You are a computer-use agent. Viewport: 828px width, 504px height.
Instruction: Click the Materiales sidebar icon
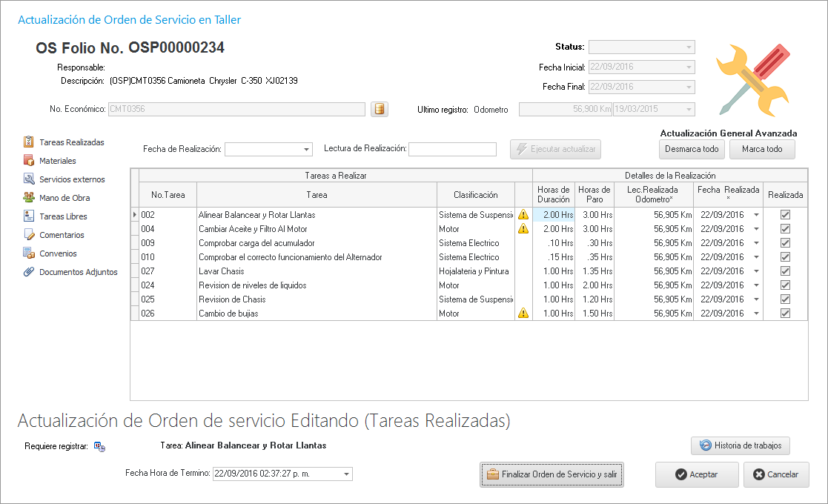pos(29,160)
